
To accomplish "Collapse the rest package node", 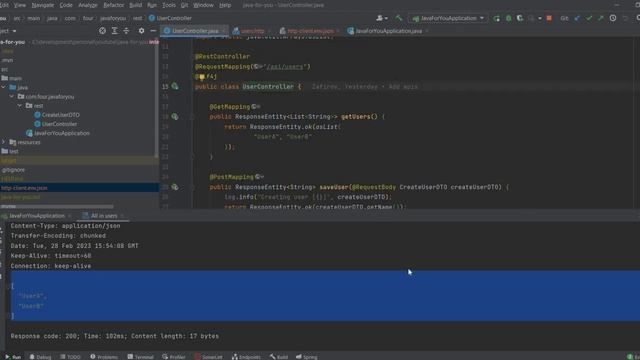I will click(x=20, y=106).
